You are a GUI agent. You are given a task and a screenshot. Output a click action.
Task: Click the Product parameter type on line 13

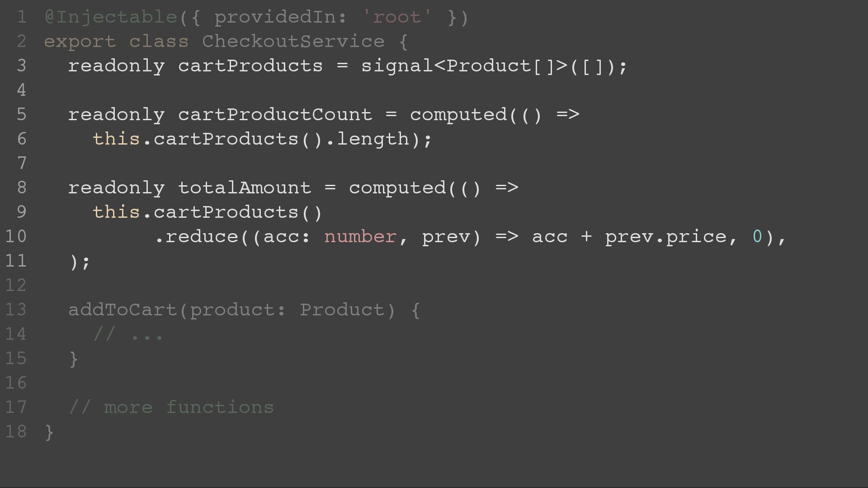pyautogui.click(x=342, y=310)
